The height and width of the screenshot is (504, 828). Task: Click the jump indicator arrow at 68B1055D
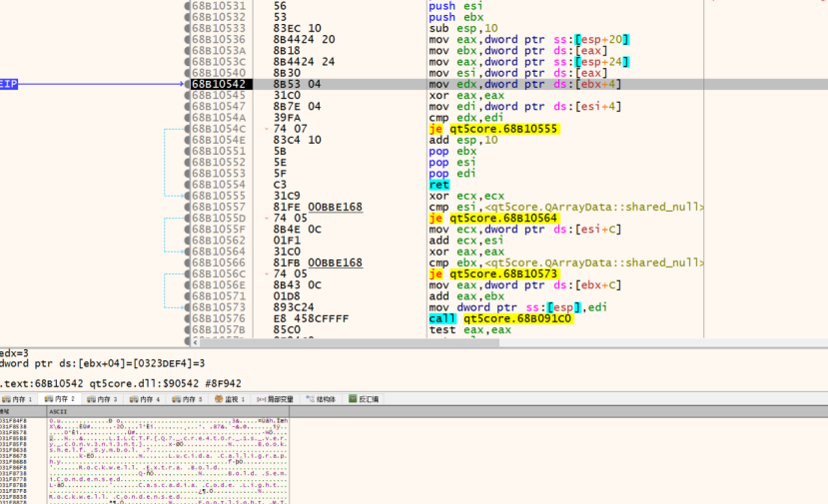click(x=266, y=218)
